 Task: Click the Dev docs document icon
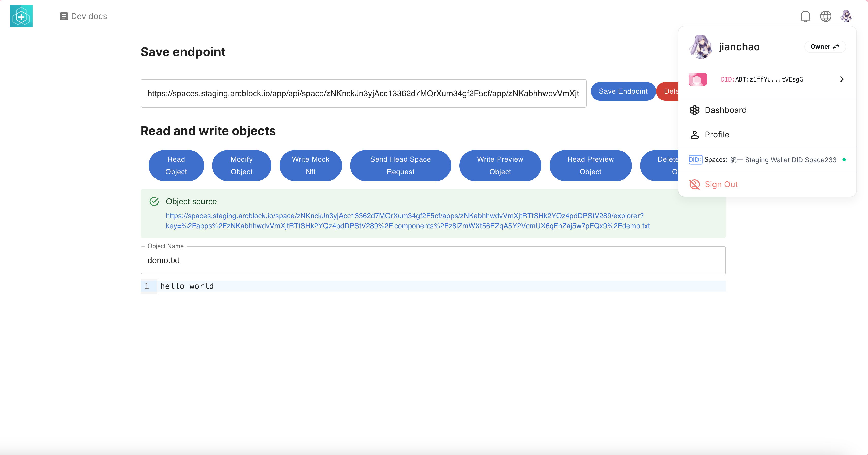[64, 16]
